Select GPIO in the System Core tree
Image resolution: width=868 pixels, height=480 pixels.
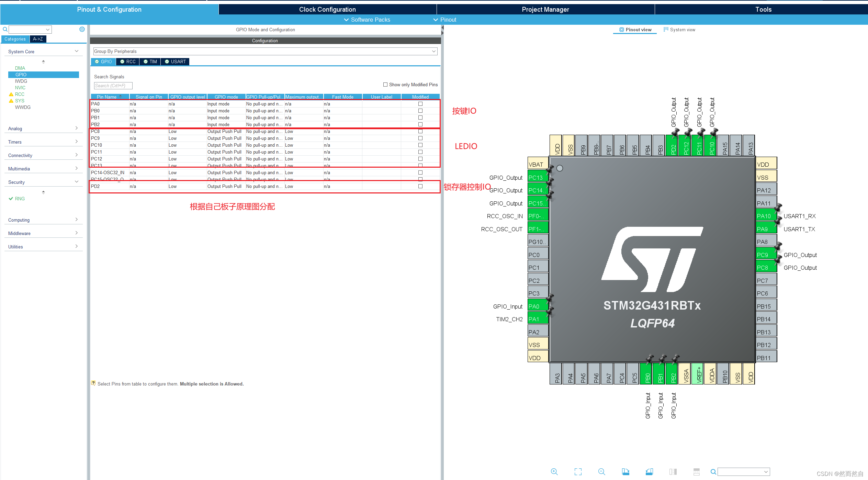pyautogui.click(x=21, y=75)
